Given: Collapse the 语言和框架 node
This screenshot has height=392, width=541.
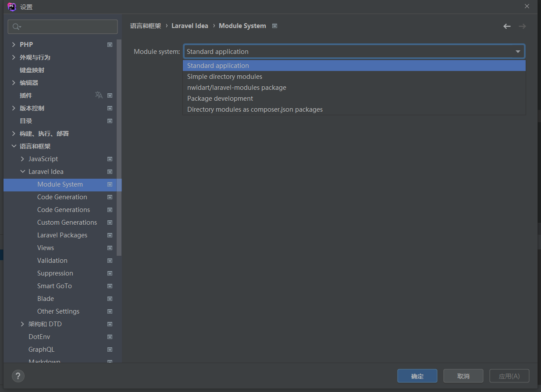Looking at the screenshot, I should point(14,146).
